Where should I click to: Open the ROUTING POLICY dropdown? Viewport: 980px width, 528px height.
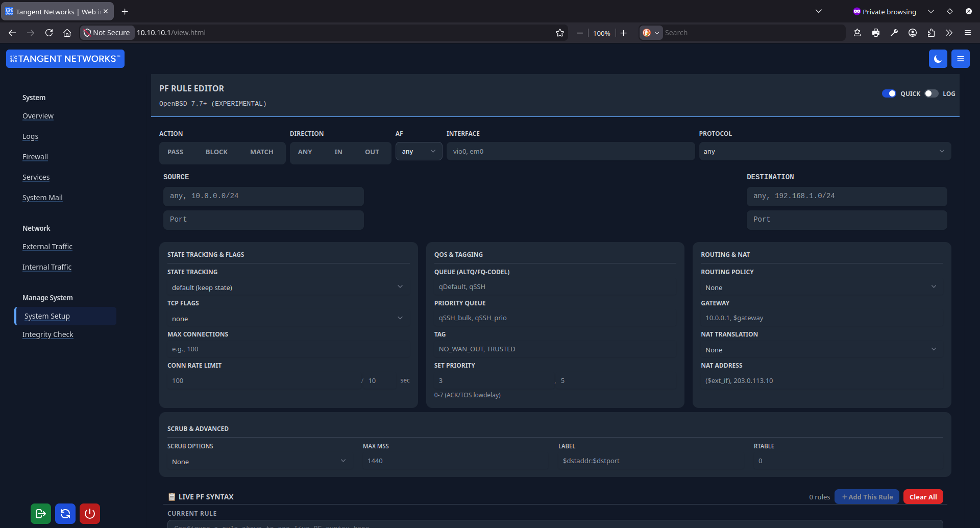821,286
